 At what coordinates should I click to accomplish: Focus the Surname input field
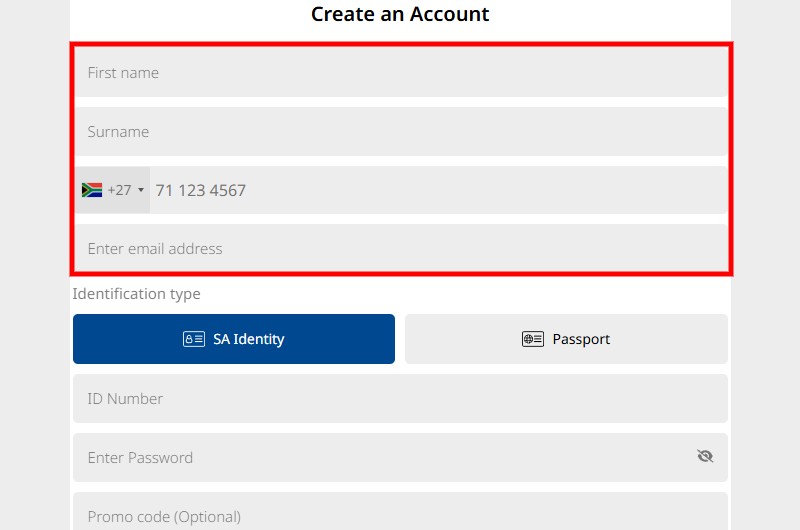pyautogui.click(x=401, y=132)
